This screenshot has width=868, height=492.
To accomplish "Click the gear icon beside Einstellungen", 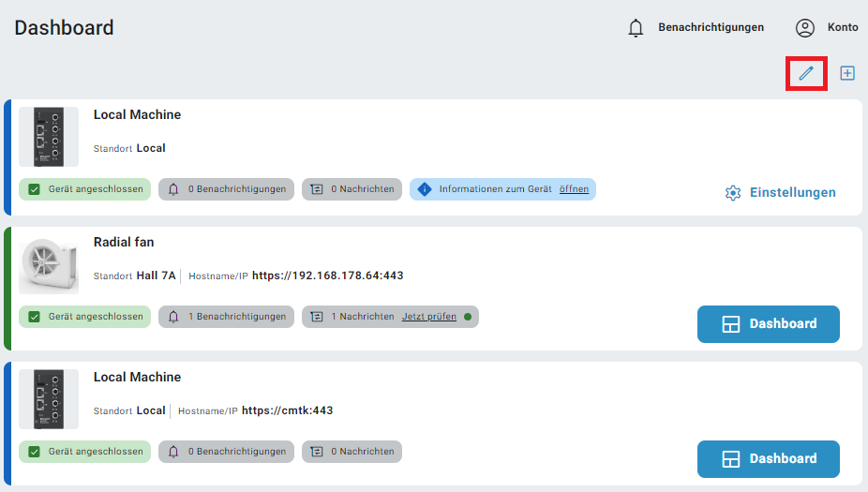I will pos(733,192).
